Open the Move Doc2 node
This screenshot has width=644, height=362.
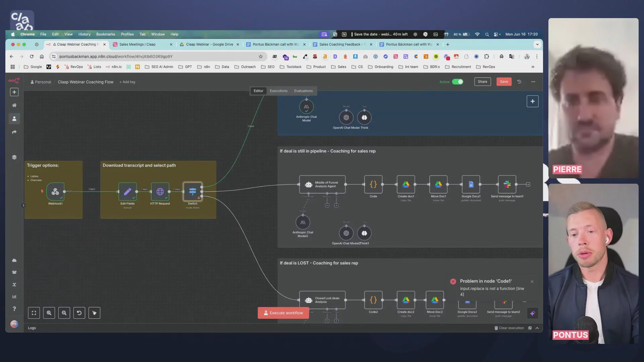coord(435,300)
